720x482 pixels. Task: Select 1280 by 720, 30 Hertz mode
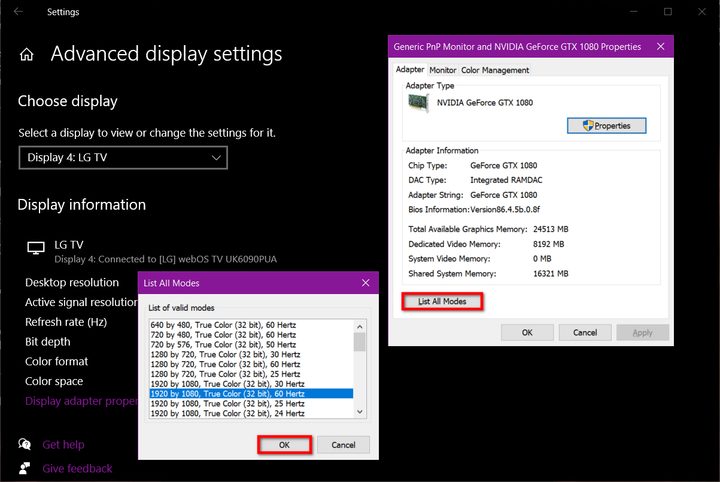coord(251,354)
